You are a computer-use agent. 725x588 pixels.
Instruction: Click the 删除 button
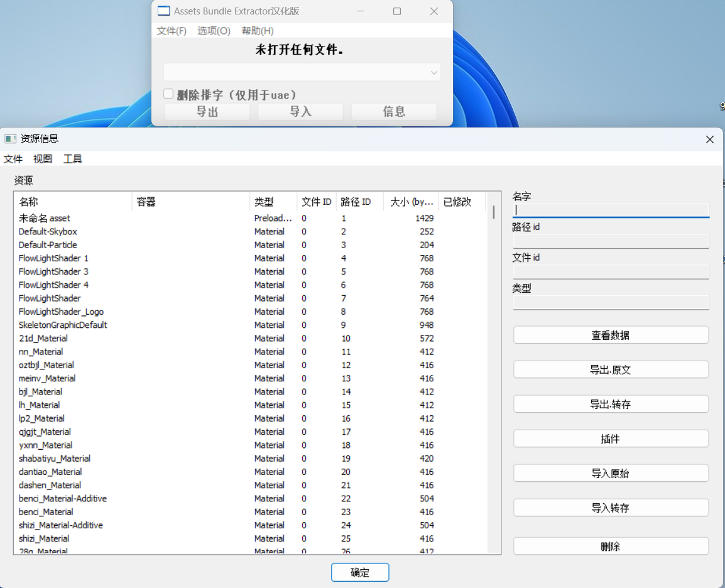[610, 547]
